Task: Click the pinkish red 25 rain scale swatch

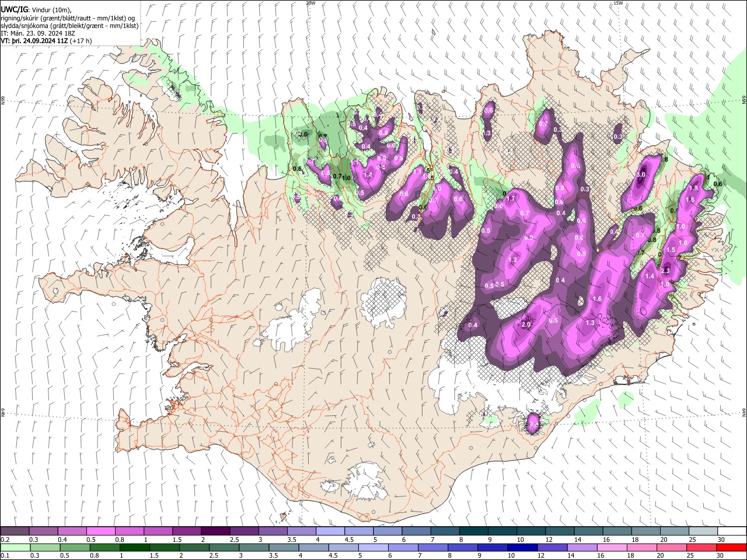Action: [701, 548]
